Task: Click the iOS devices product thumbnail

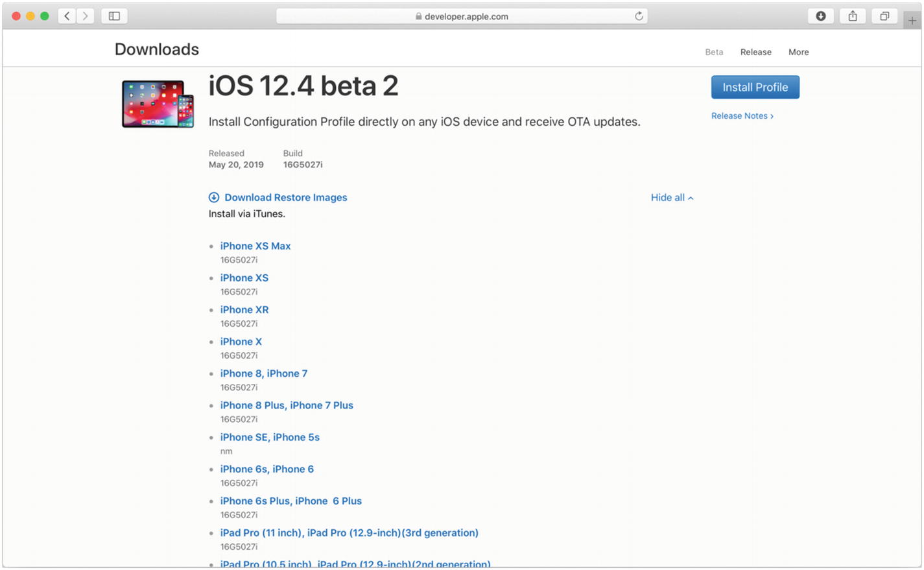Action: pyautogui.click(x=158, y=104)
